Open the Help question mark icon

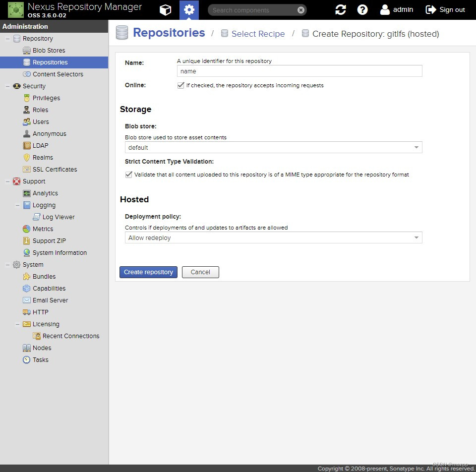tap(362, 10)
